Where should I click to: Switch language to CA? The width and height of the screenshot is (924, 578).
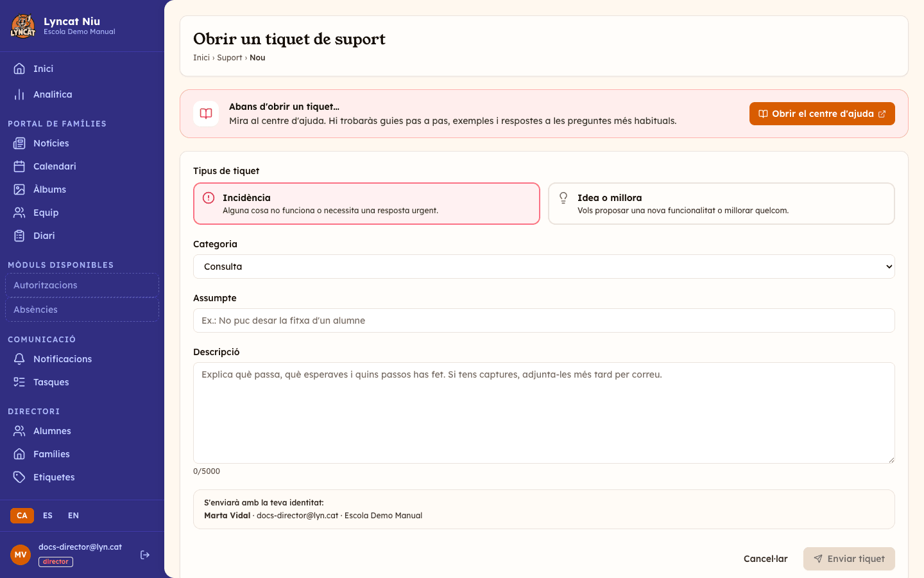22,516
